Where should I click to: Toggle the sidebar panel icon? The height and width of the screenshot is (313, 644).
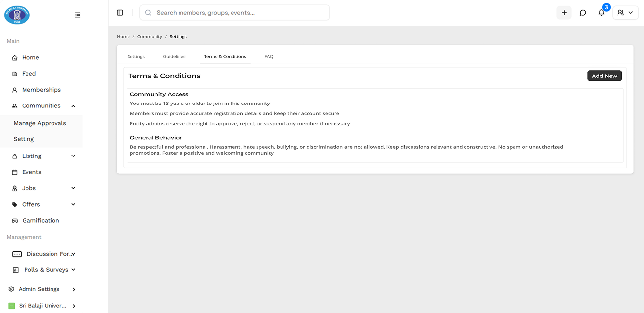click(120, 13)
